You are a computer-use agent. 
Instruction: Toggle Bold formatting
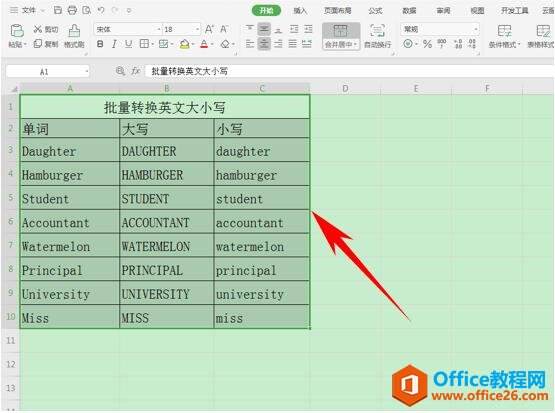tap(100, 44)
